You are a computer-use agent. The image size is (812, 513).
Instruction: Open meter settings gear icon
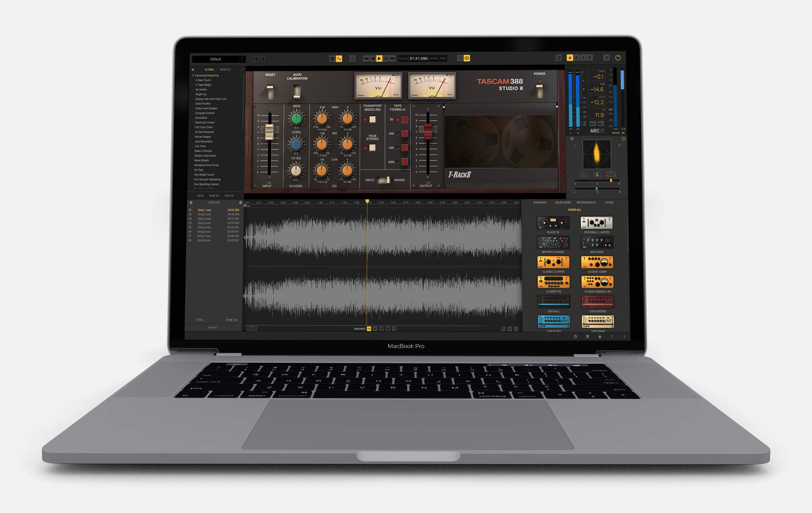(572, 139)
